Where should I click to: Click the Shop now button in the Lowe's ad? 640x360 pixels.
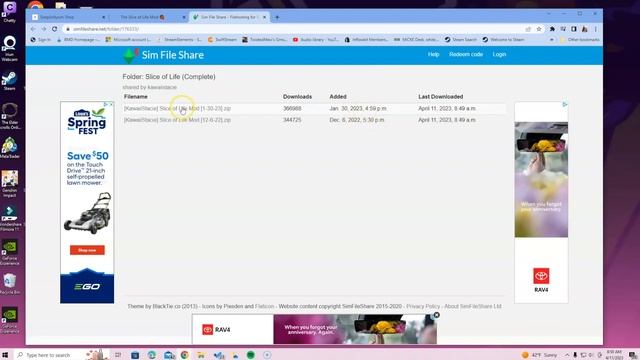tap(87, 250)
